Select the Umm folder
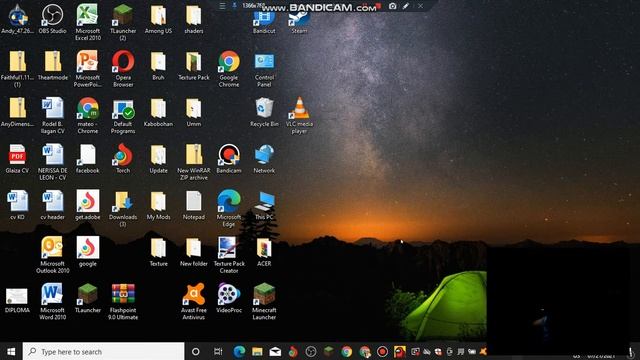 [193, 112]
